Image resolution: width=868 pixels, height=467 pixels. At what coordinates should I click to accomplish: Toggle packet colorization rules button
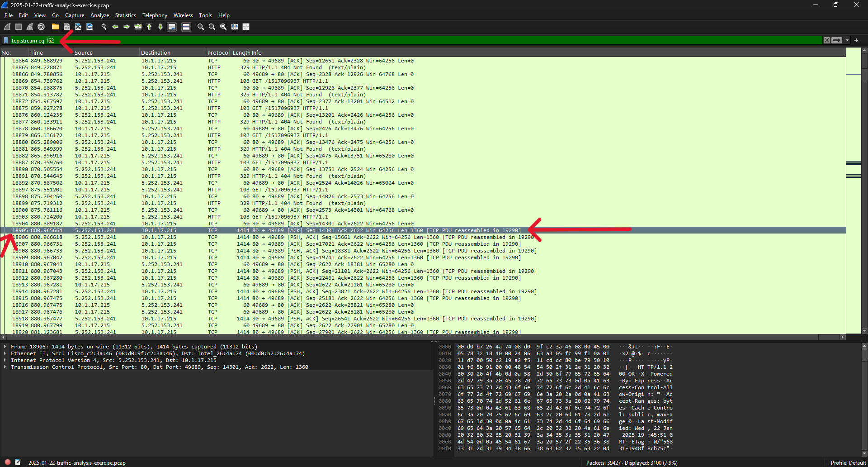[186, 27]
